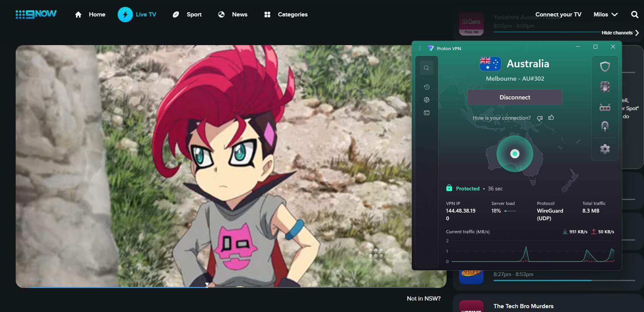Open the countries globe icon in Proton VPN

coord(427,100)
